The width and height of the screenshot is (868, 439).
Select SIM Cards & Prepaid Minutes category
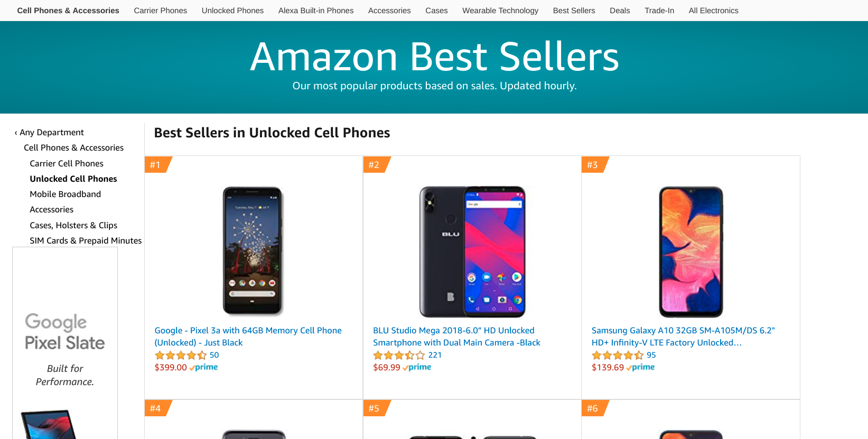click(x=86, y=241)
